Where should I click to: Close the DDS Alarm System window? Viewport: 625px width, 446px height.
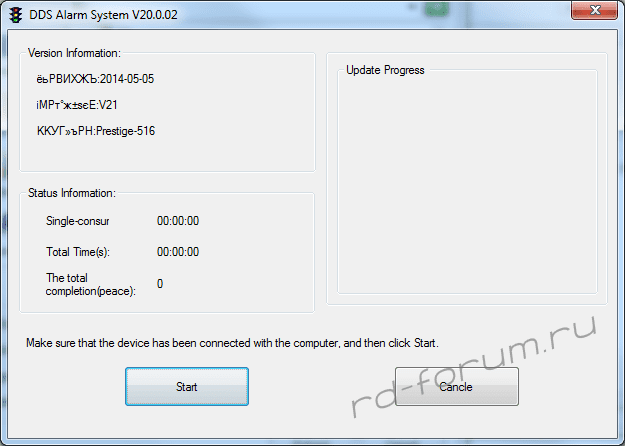594,10
